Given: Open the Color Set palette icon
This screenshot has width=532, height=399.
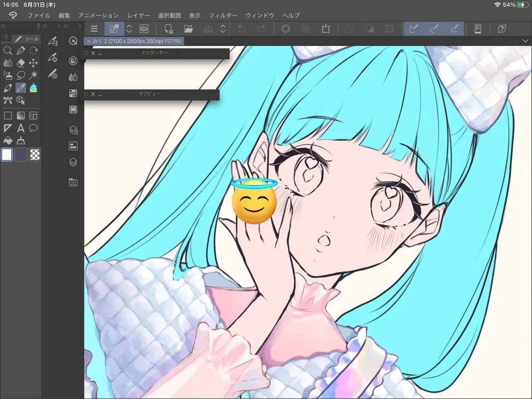Looking at the screenshot, I should [73, 93].
